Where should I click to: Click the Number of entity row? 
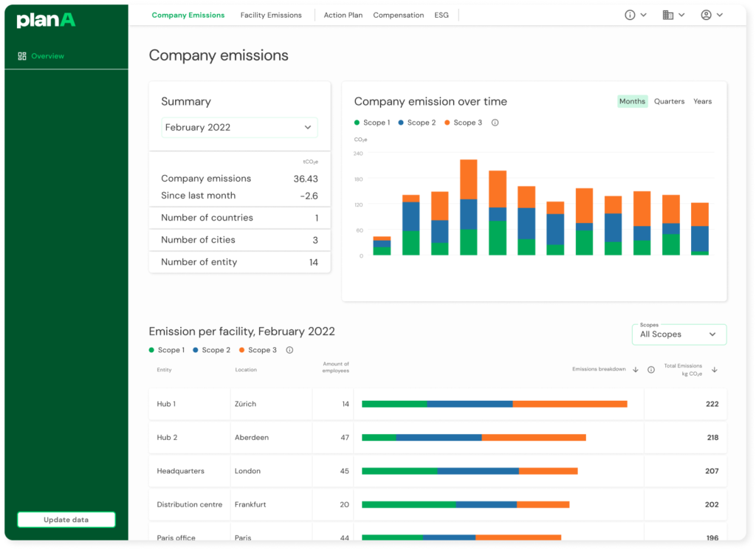coord(240,262)
